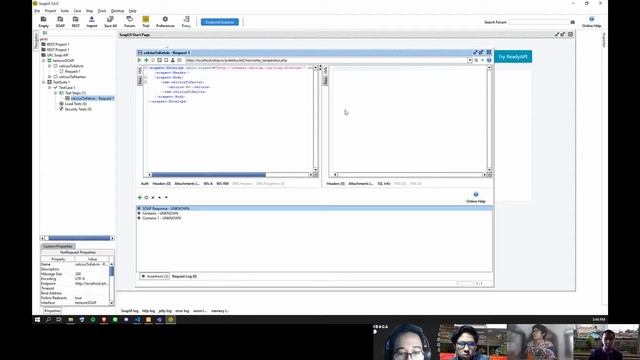
Task: Move assertion down with down arrow
Action: tap(166, 198)
